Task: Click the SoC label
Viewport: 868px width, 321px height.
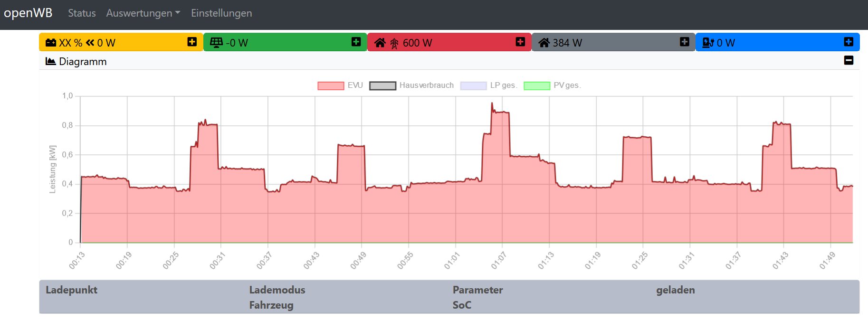Action: pyautogui.click(x=462, y=305)
